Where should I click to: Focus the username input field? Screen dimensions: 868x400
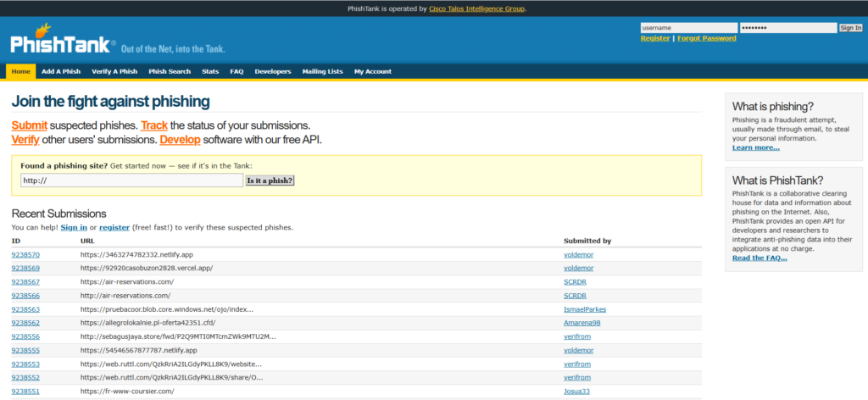[688, 28]
